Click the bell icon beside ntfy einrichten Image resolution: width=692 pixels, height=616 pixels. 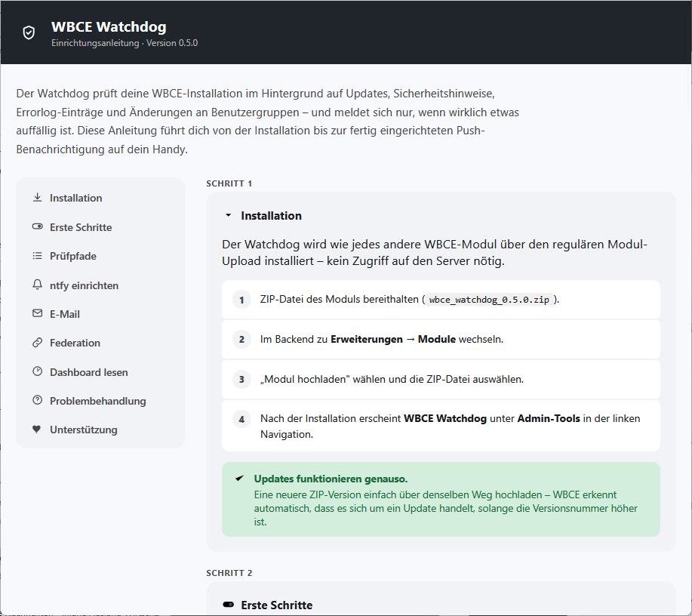point(38,285)
